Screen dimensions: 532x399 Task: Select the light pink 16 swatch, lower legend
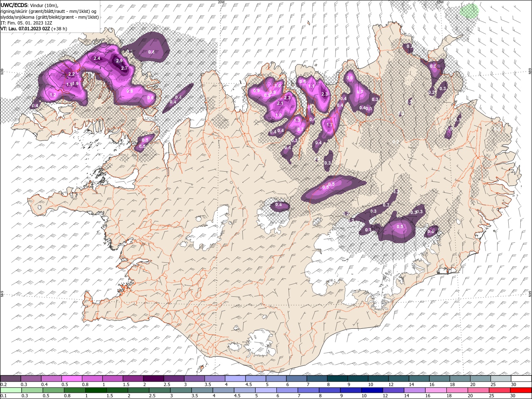point(436,390)
